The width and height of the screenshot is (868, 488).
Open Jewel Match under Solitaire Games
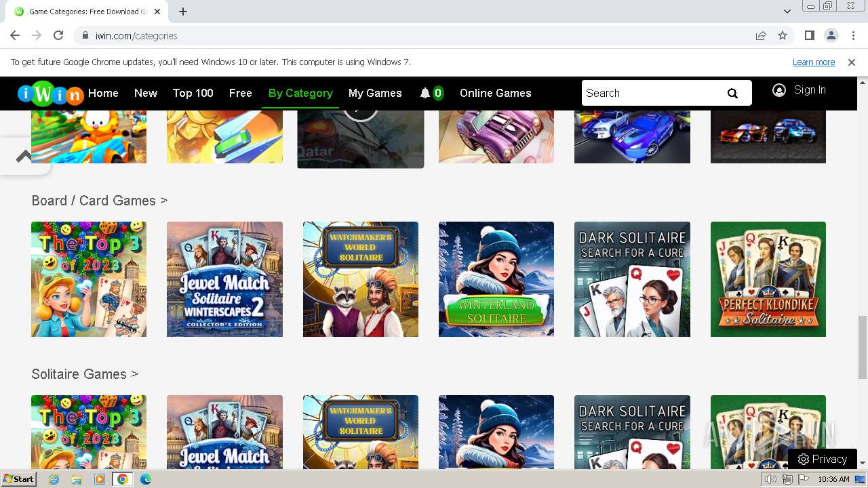tap(224, 432)
